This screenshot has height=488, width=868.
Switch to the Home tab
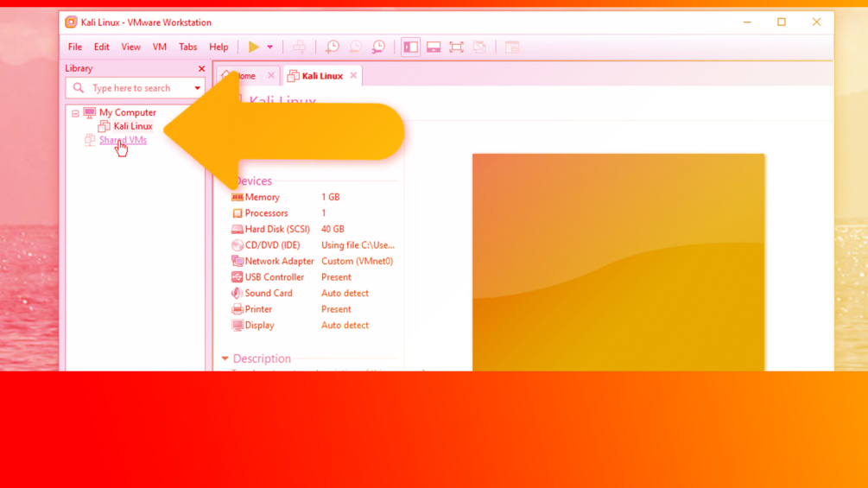[x=246, y=76]
